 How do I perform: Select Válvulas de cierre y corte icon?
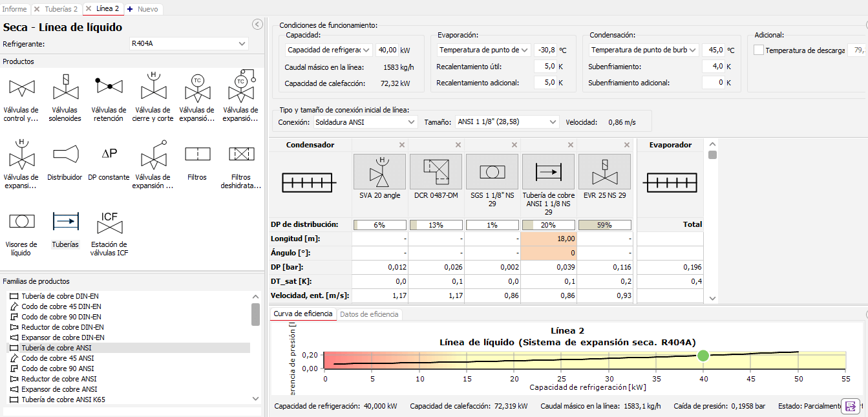[x=153, y=87]
